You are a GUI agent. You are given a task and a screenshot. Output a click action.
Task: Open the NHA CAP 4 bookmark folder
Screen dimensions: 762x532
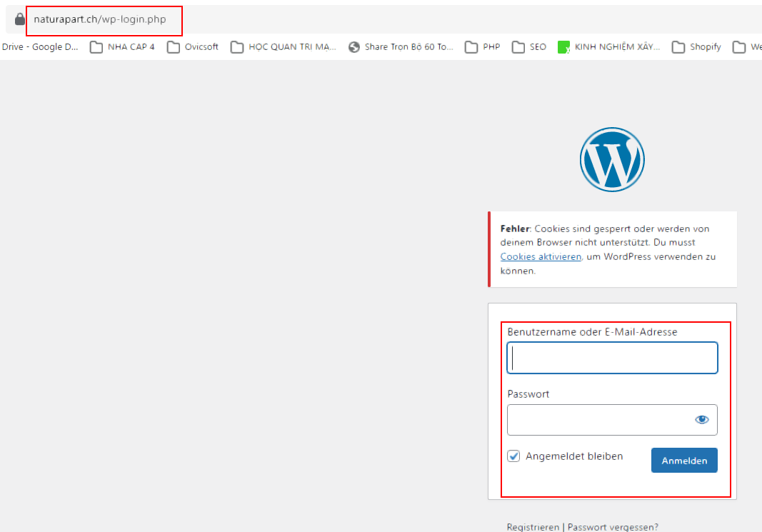pos(122,46)
